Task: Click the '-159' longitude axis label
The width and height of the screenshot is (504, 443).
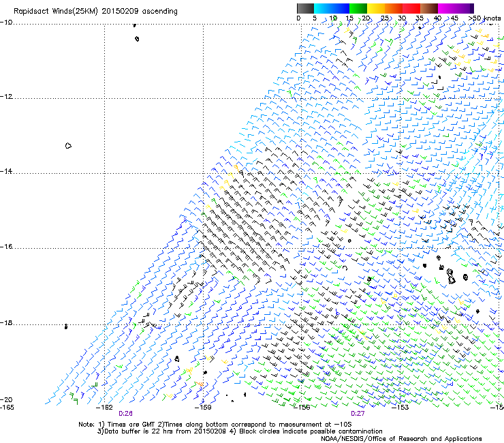Action: point(203,408)
